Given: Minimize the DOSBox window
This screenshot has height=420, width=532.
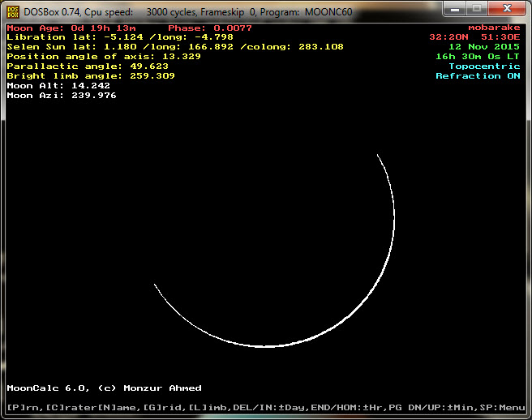Looking at the screenshot, I should (455, 8).
